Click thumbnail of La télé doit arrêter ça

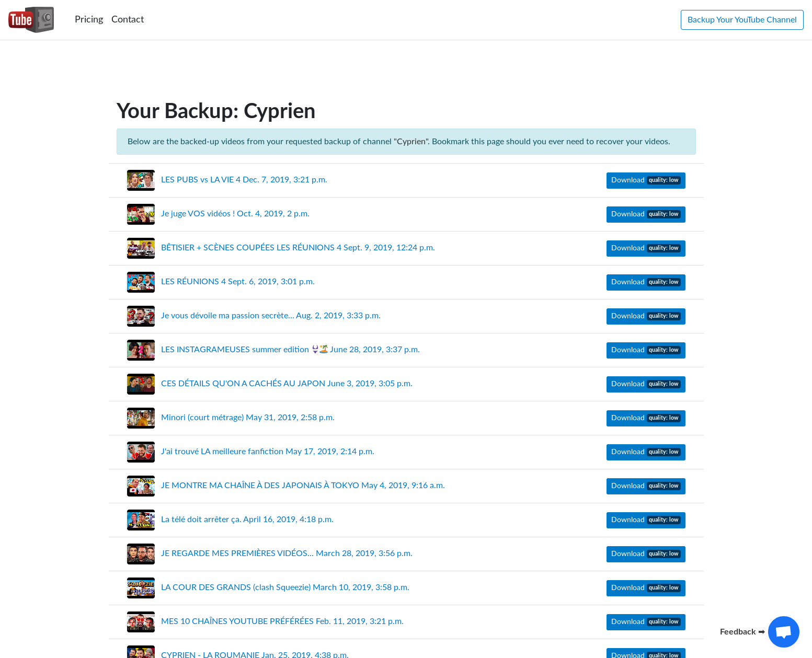pyautogui.click(x=141, y=520)
